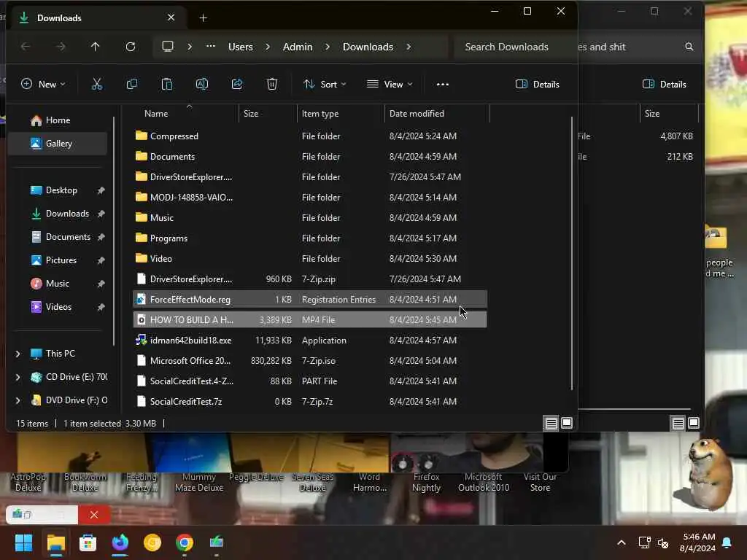The width and height of the screenshot is (747, 560).
Task: Switch to large thumbnails view layout
Action: pyautogui.click(x=567, y=423)
